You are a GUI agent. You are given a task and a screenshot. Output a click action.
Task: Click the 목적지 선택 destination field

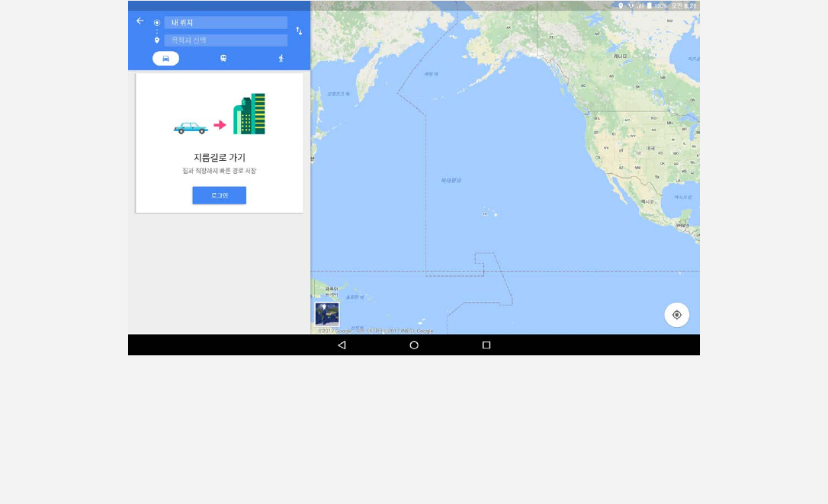[x=226, y=40]
